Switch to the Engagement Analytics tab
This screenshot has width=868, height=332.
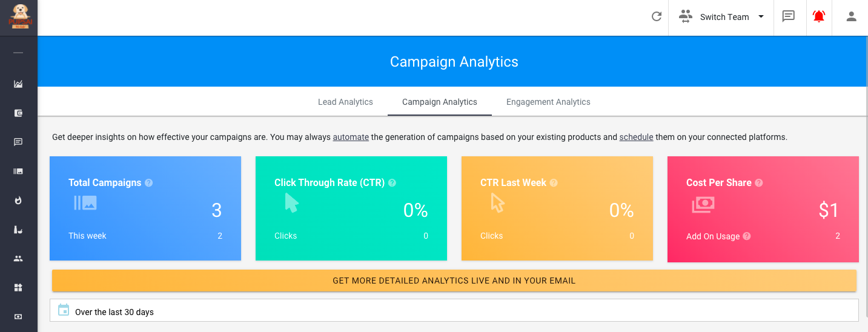tap(548, 102)
